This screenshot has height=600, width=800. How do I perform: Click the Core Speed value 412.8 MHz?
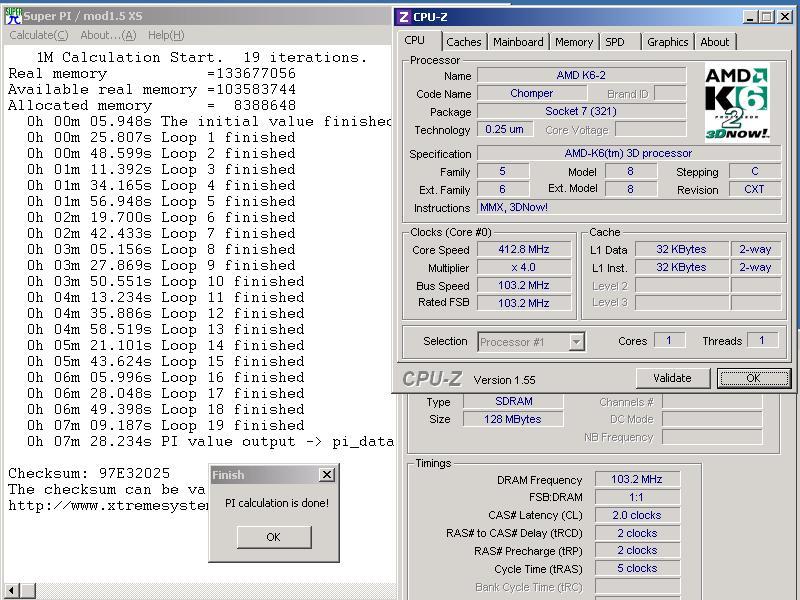click(524, 249)
